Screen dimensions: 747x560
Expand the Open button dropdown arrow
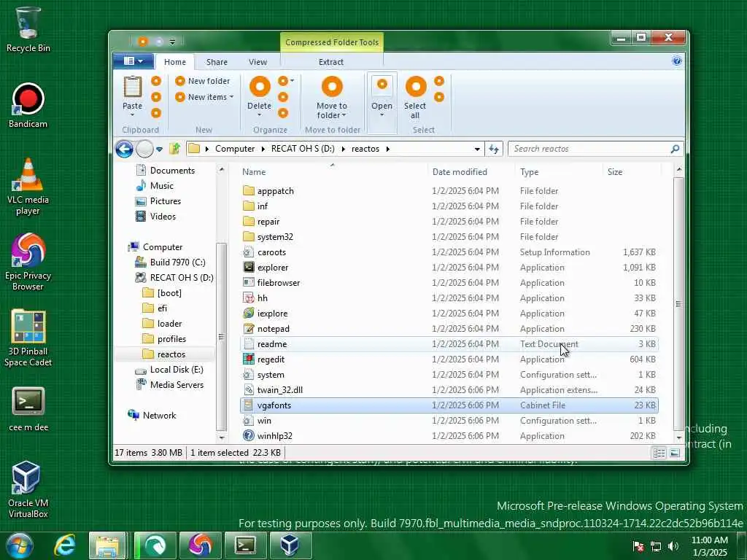382,114
